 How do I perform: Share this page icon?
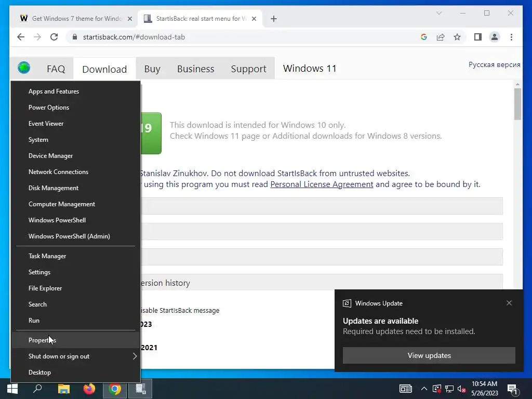(x=441, y=37)
